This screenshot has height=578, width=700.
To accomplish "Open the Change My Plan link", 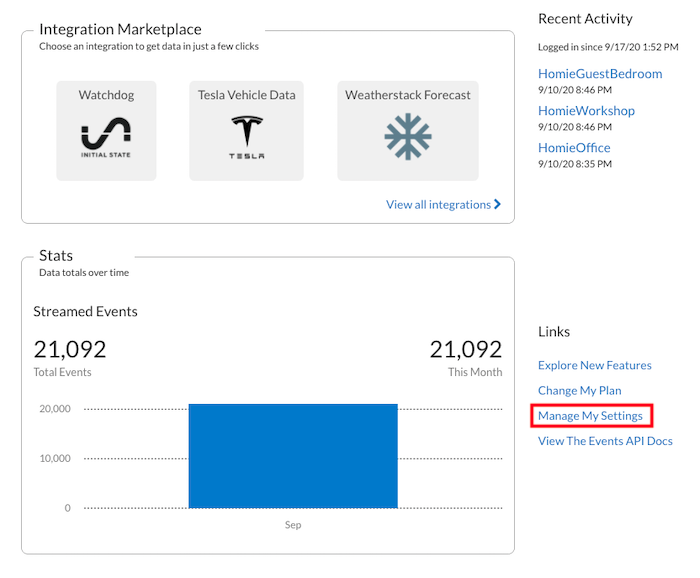I will (x=579, y=391).
